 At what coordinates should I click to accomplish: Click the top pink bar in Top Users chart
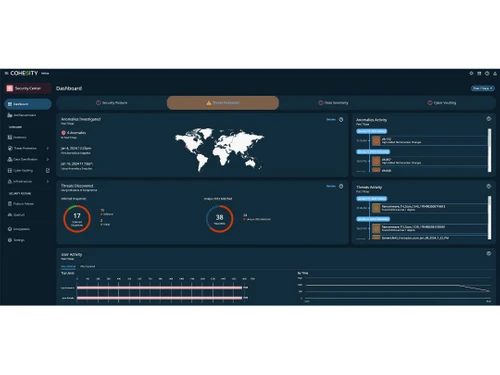tap(159, 288)
